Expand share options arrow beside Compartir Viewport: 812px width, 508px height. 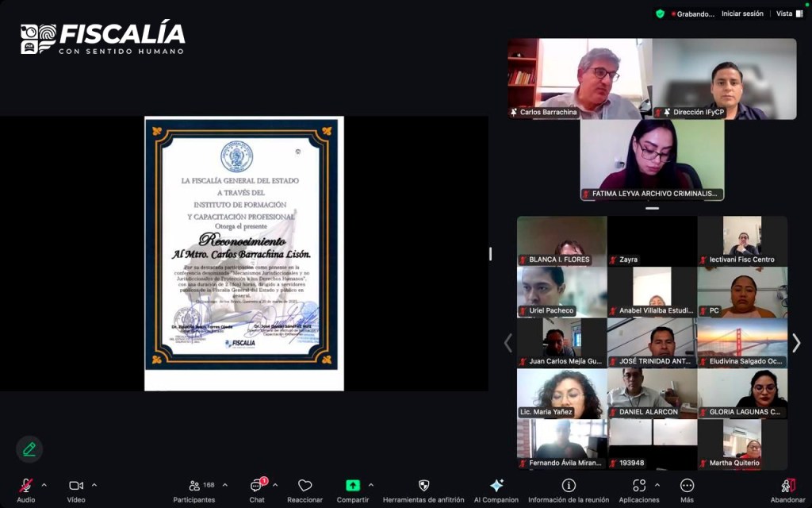(x=371, y=485)
